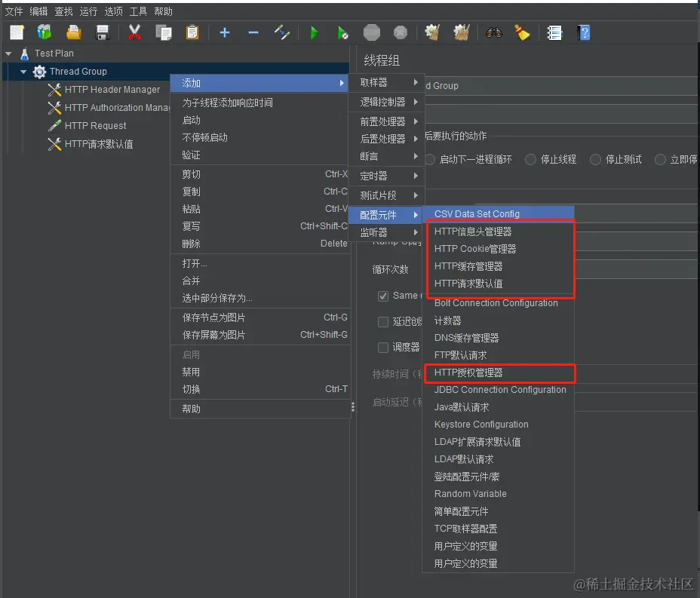Open the 选项 menu

point(113,11)
